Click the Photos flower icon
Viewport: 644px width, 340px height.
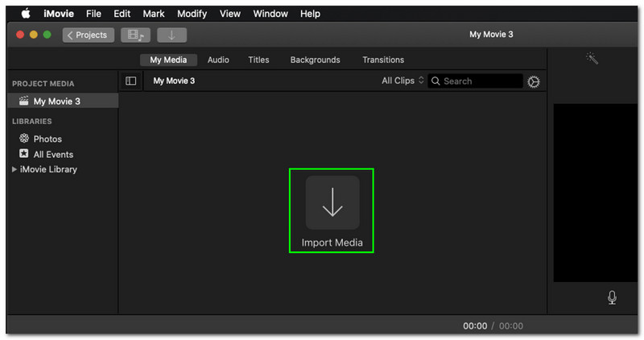pyautogui.click(x=24, y=138)
